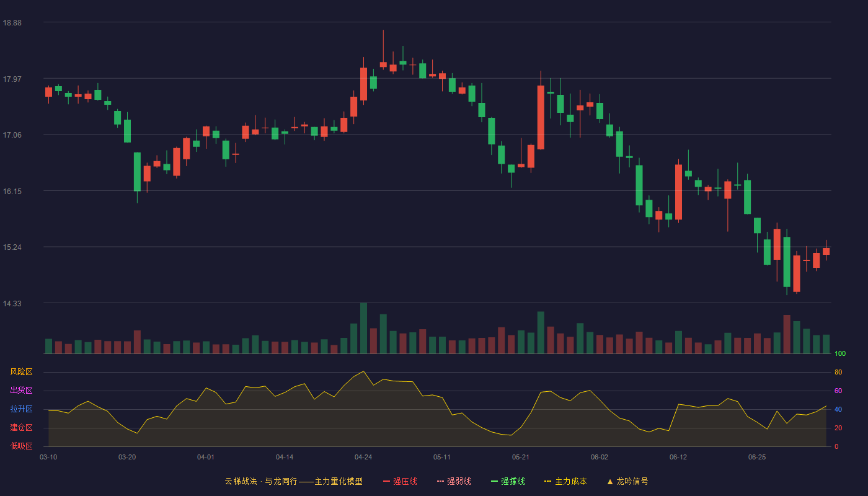Click the 16.15 price axis label

(x=12, y=191)
